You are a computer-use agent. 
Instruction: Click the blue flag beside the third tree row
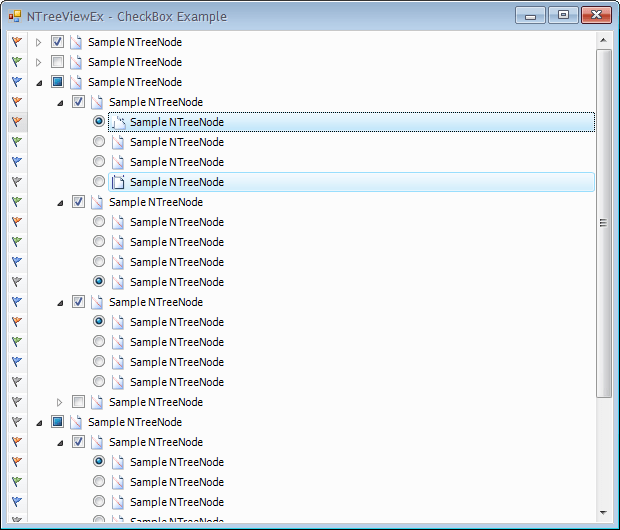point(16,82)
